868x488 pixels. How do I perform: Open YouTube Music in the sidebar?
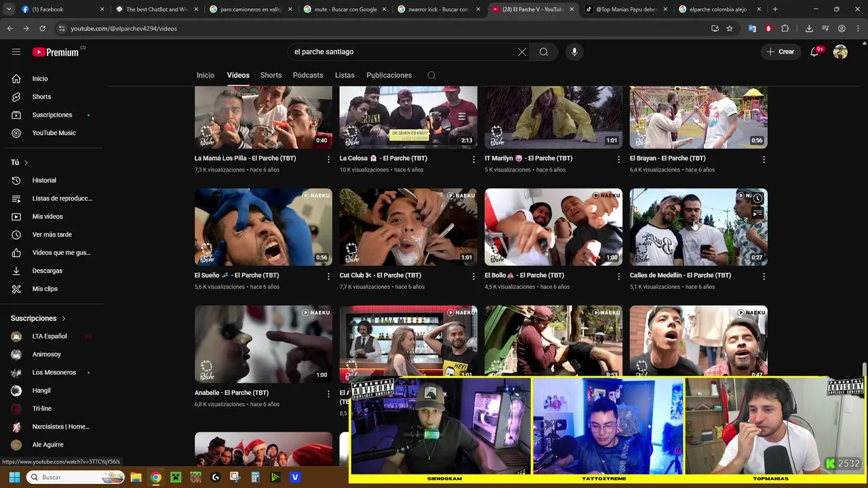click(x=53, y=133)
